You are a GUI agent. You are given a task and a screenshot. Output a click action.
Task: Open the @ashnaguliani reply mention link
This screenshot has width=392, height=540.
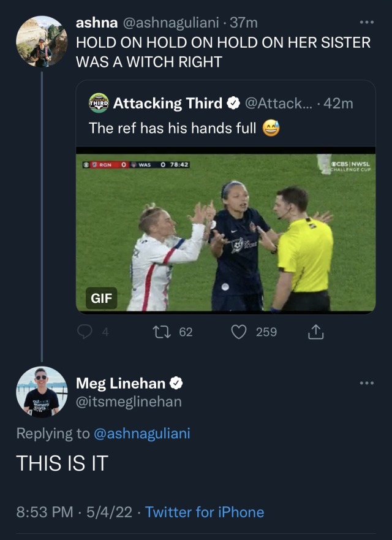[141, 433]
